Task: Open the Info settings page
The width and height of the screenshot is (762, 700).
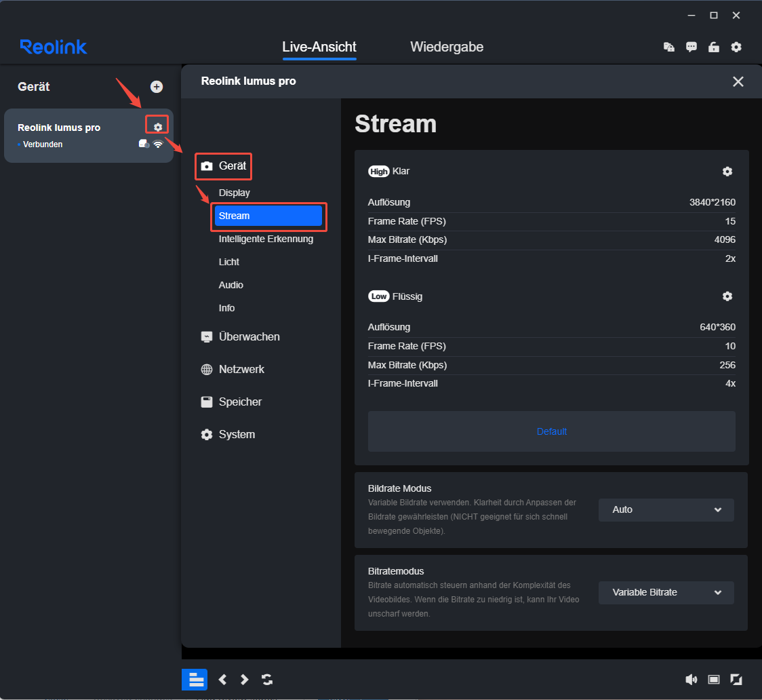Action: (226, 308)
